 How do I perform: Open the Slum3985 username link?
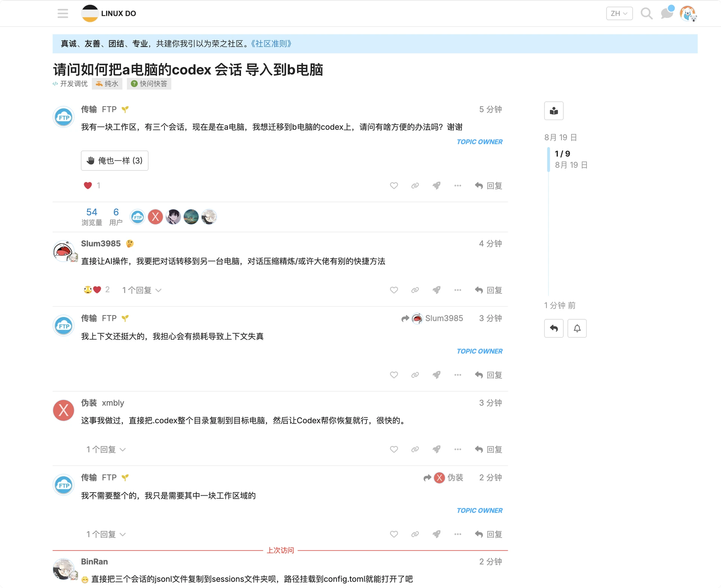[101, 244]
